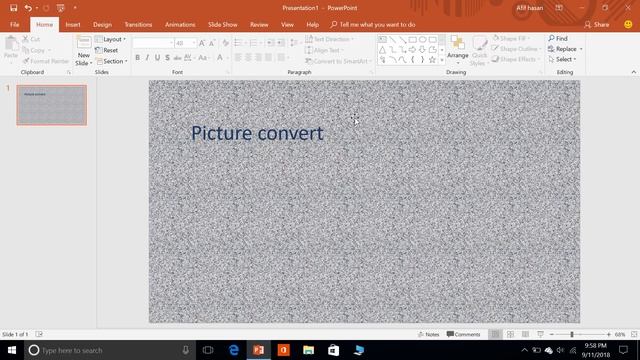This screenshot has width=640, height=360.
Task: Start the slideshow from the quick access toolbar
Action: [x=60, y=8]
